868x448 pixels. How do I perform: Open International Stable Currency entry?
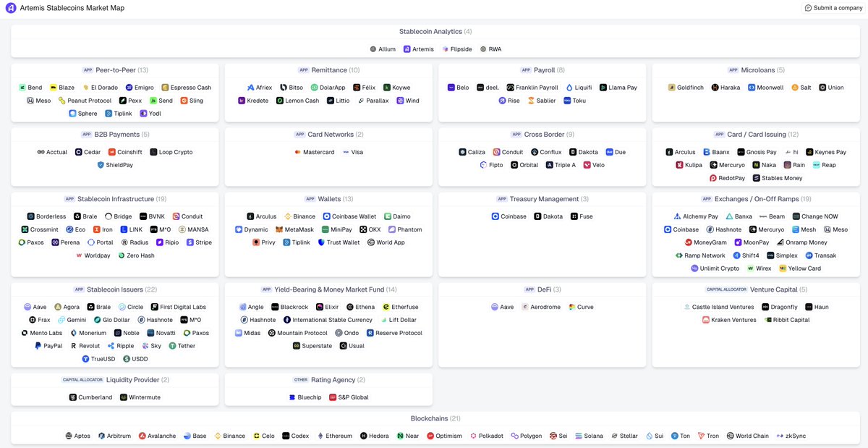[328, 320]
